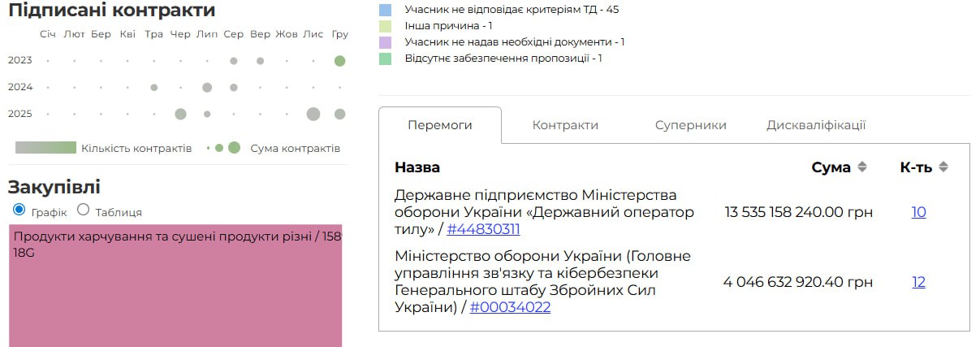This screenshot has width=980, height=347.
Task: Click the July 2024 contract bubble
Action: [207, 87]
